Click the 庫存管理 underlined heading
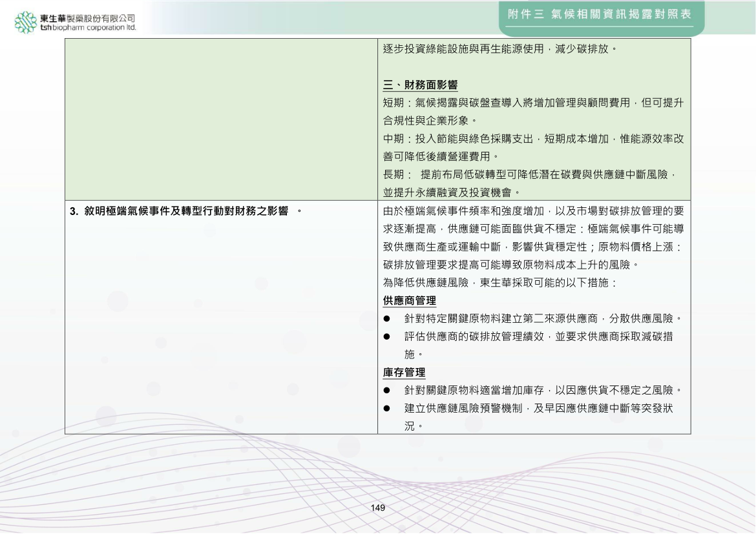The width and height of the screenshot is (756, 534). tap(404, 373)
